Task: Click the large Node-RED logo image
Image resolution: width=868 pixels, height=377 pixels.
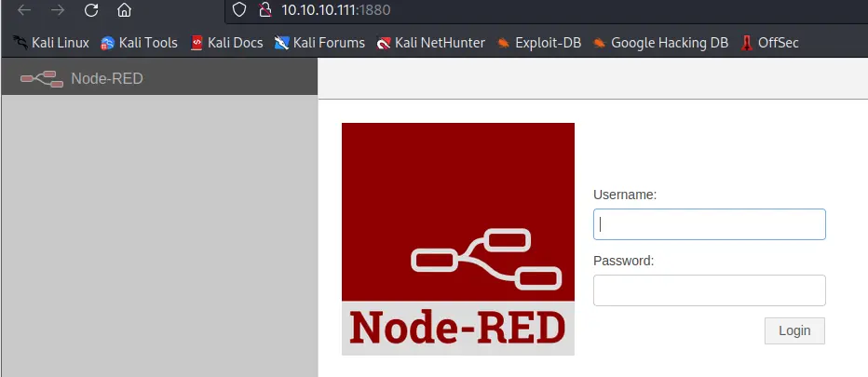Action: [x=458, y=238]
